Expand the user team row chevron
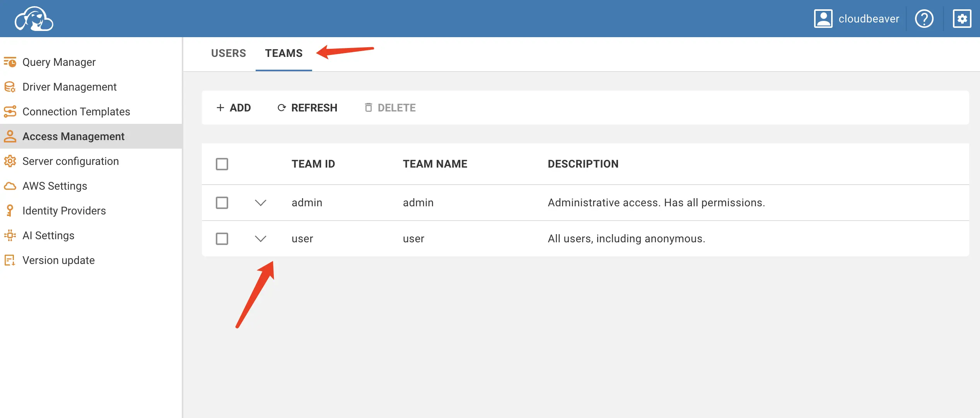980x418 pixels. coord(261,239)
